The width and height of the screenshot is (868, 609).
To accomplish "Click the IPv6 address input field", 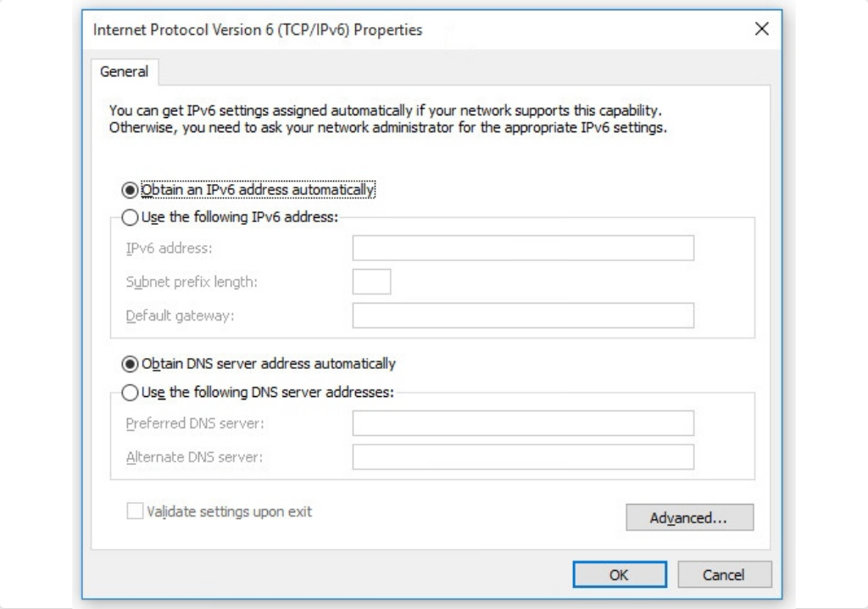I will (x=523, y=249).
